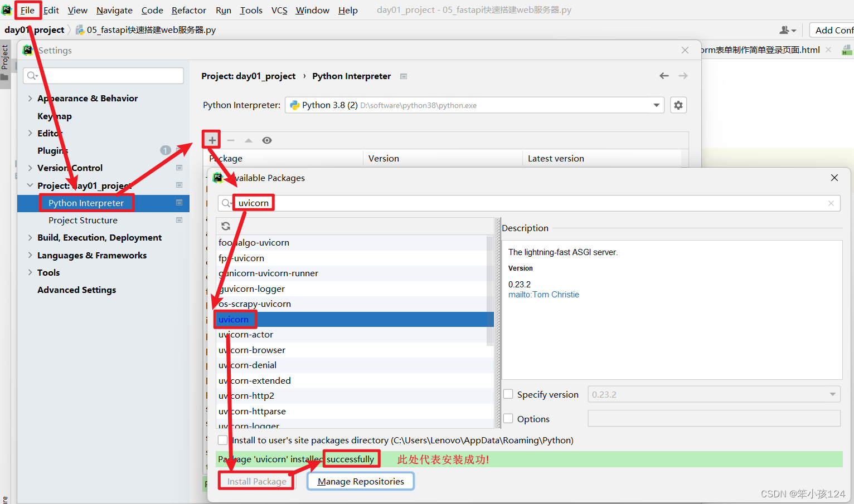Screen dimensions: 854x504
Task: Select uvicorn-actor in package list
Action: pyautogui.click(x=355, y=335)
